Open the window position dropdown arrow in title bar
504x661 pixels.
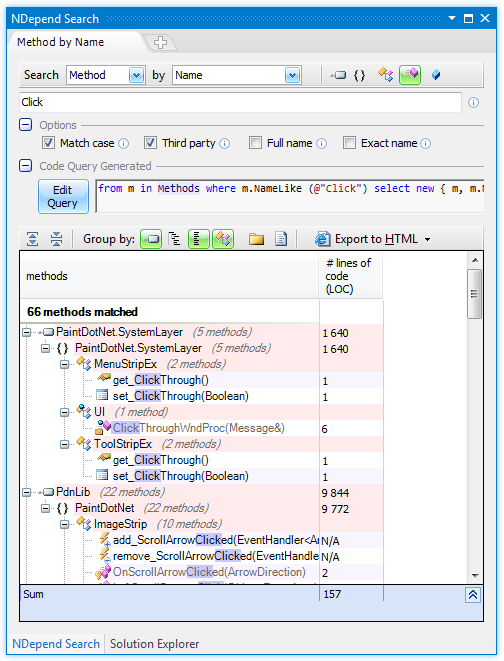[452, 18]
